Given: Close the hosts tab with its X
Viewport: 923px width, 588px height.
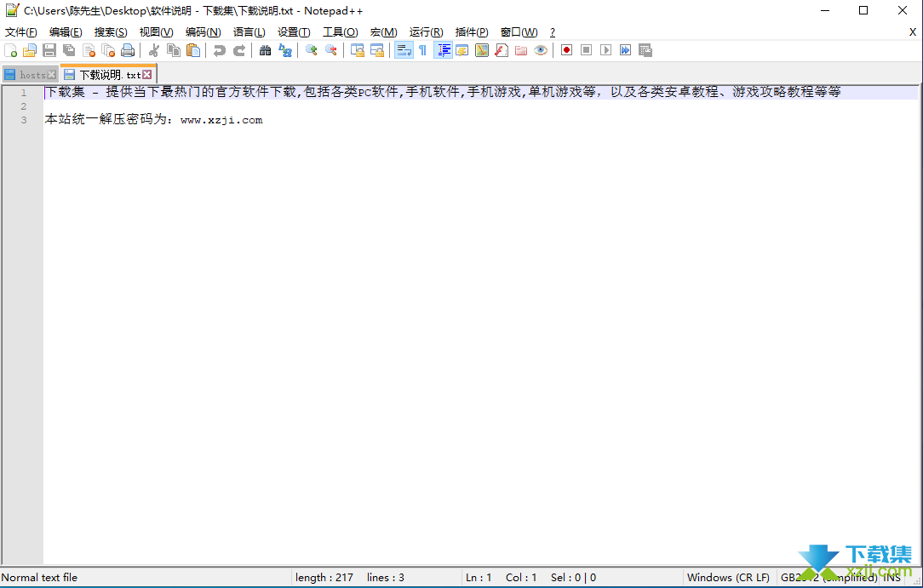Looking at the screenshot, I should [51, 75].
